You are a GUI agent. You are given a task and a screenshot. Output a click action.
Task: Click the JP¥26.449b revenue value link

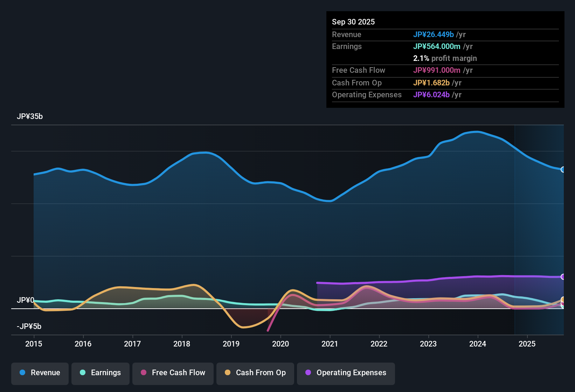pyautogui.click(x=434, y=34)
